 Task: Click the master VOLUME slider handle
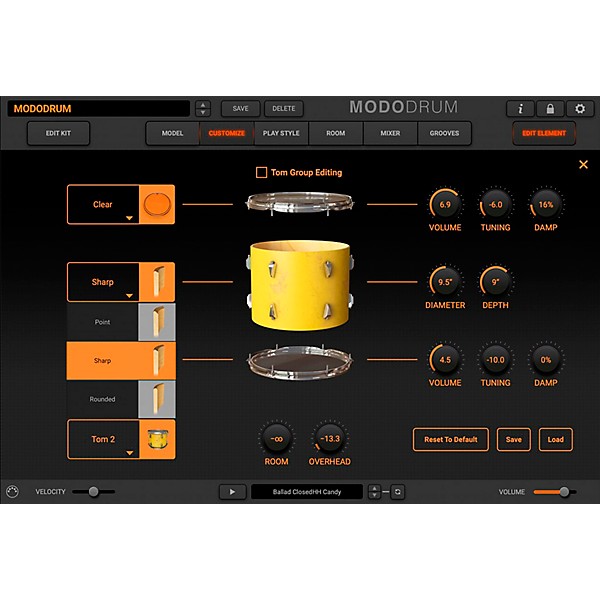(564, 492)
